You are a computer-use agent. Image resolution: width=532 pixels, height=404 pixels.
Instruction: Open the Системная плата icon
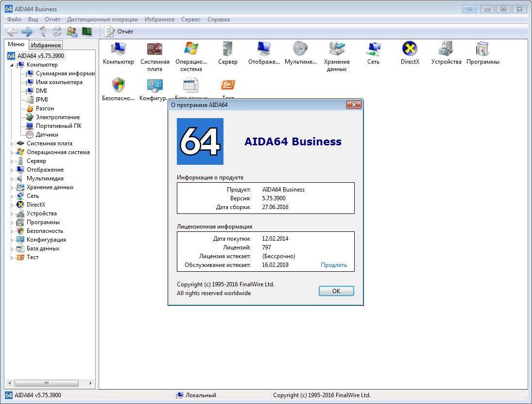[154, 56]
